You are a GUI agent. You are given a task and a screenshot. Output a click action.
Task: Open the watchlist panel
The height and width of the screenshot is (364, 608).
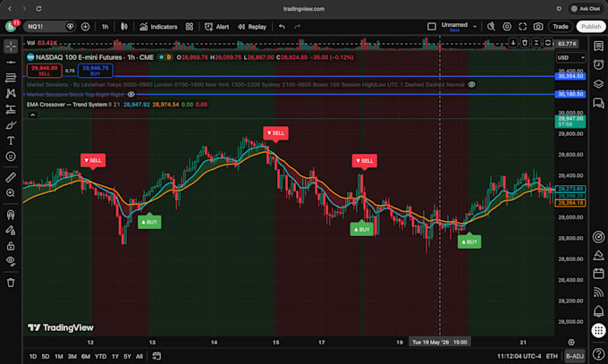point(598,46)
